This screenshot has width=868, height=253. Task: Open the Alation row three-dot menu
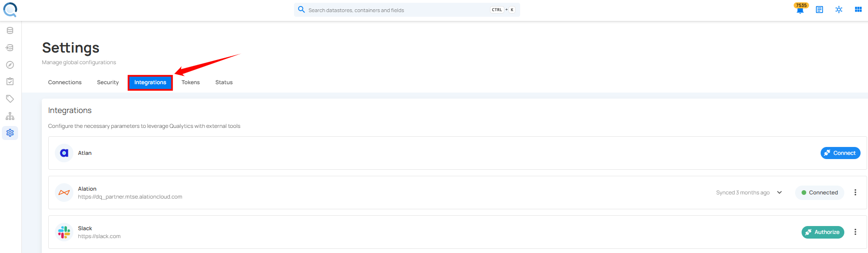point(855,193)
